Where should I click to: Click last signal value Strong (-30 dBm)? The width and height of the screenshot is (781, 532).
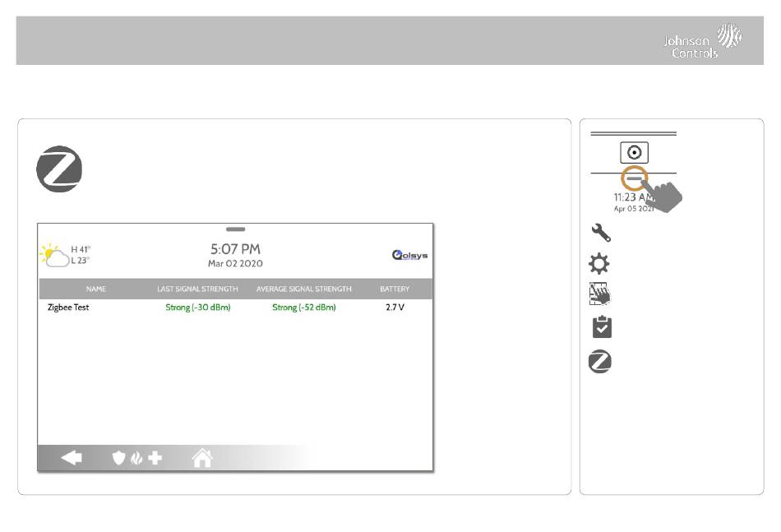(x=198, y=308)
